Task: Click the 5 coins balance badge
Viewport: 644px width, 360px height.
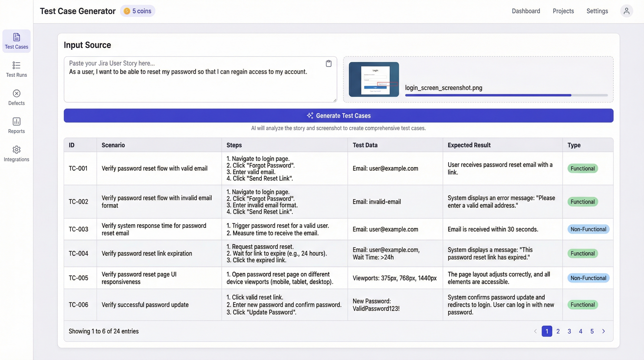Action: click(138, 11)
